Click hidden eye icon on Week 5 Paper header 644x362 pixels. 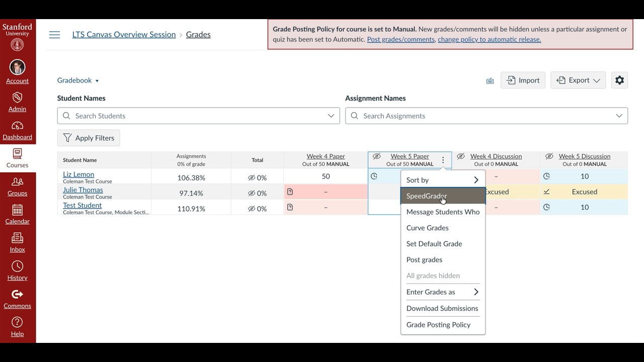coord(376,156)
